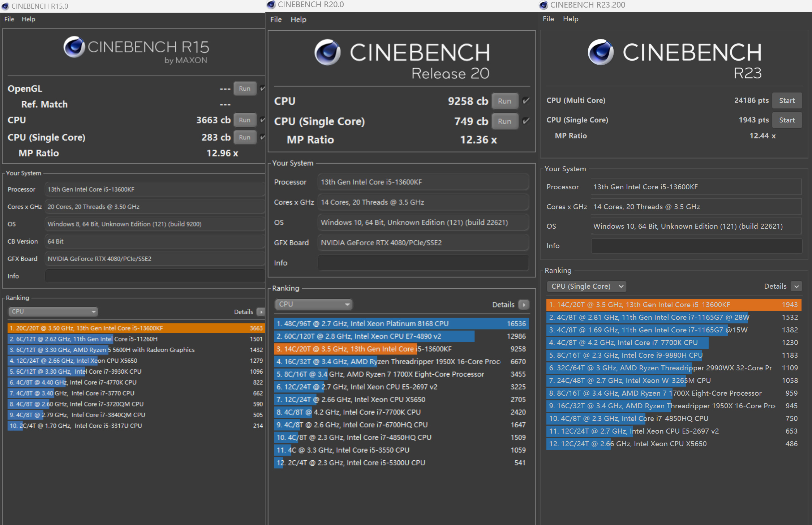Image resolution: width=812 pixels, height=525 pixels.
Task: Open the CPU ranking dropdown in R20
Action: point(313,304)
